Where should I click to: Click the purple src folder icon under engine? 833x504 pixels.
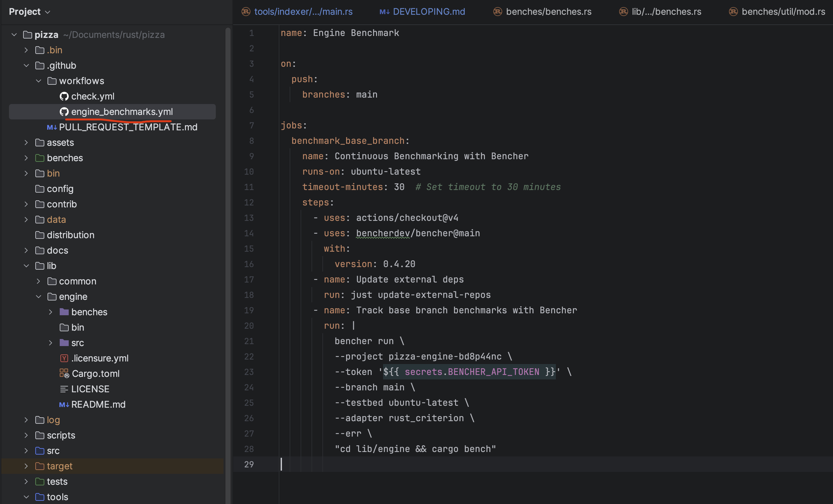(x=64, y=343)
